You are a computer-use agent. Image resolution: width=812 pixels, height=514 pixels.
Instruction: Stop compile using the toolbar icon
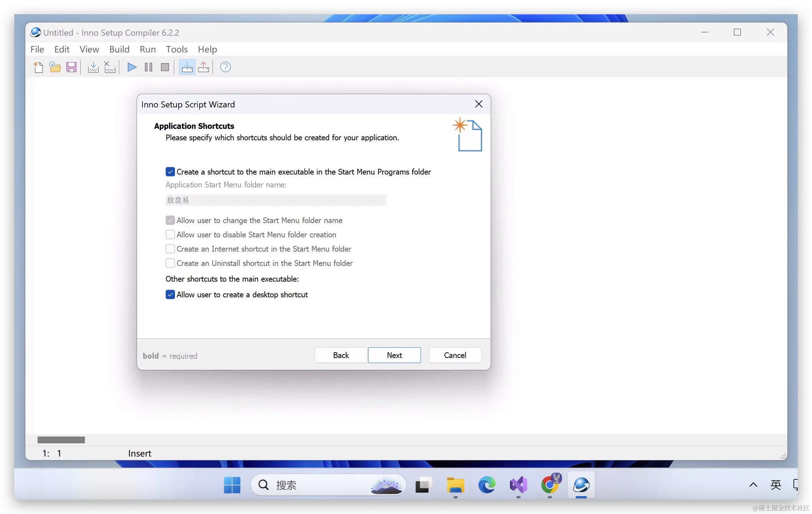tap(110, 67)
